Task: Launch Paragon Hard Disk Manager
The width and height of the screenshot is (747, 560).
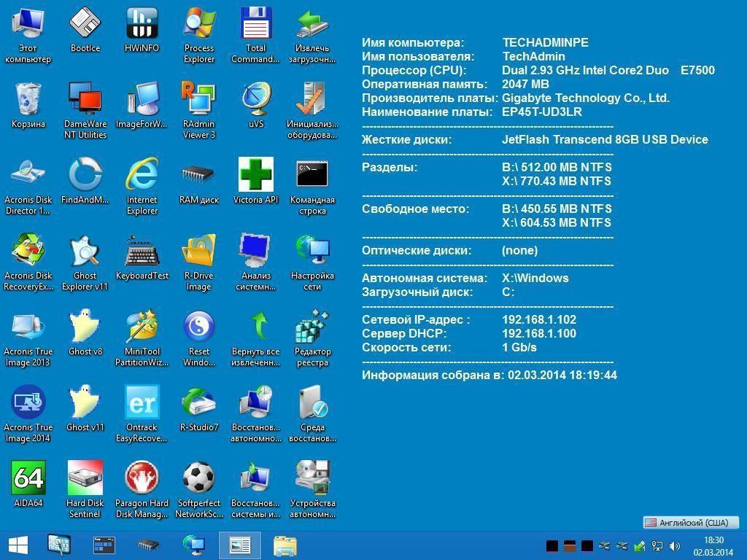Action: click(142, 478)
